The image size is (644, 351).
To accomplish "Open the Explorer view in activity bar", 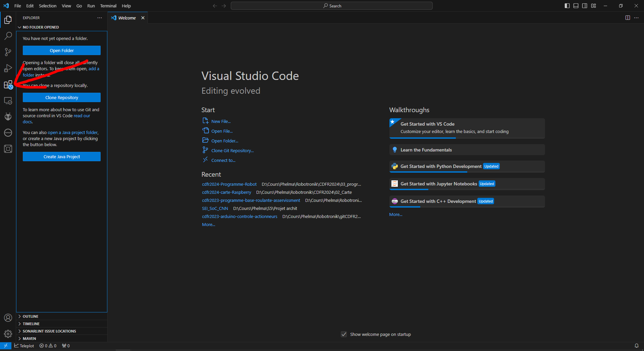I will pyautogui.click(x=8, y=20).
